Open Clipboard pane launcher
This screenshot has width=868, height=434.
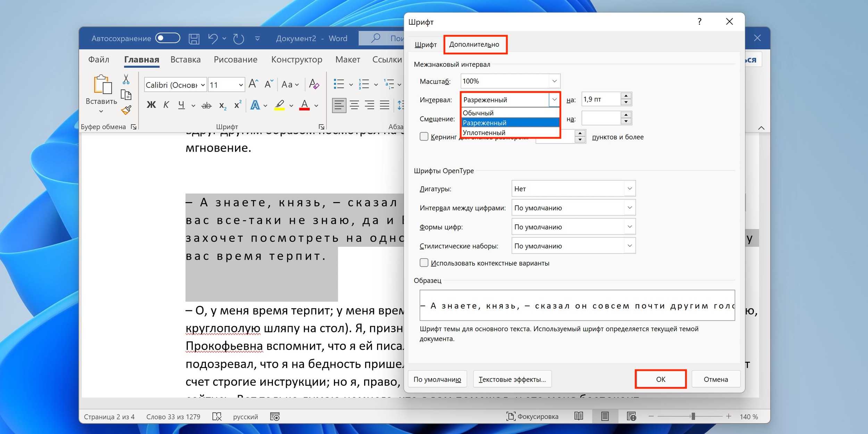click(134, 127)
